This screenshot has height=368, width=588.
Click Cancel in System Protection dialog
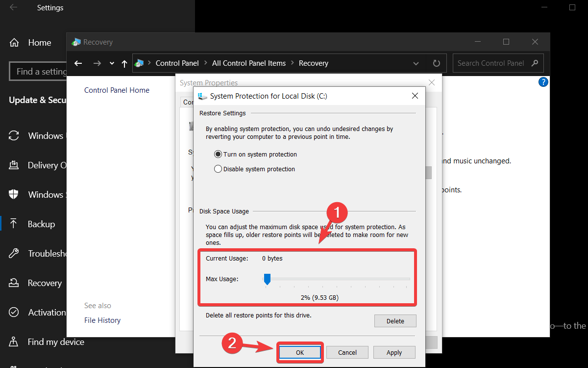point(347,352)
